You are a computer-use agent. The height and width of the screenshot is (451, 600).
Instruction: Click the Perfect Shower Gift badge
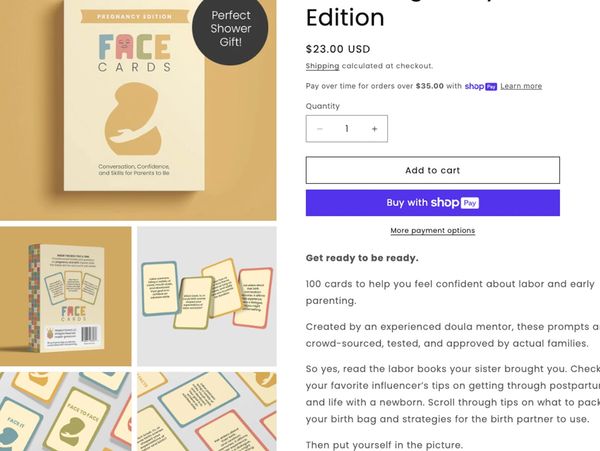tap(230, 29)
